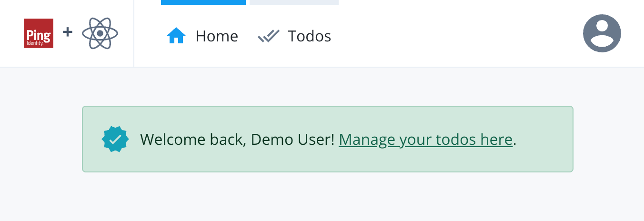
Task: Follow the "Manage your todos here" link
Action: click(x=425, y=140)
